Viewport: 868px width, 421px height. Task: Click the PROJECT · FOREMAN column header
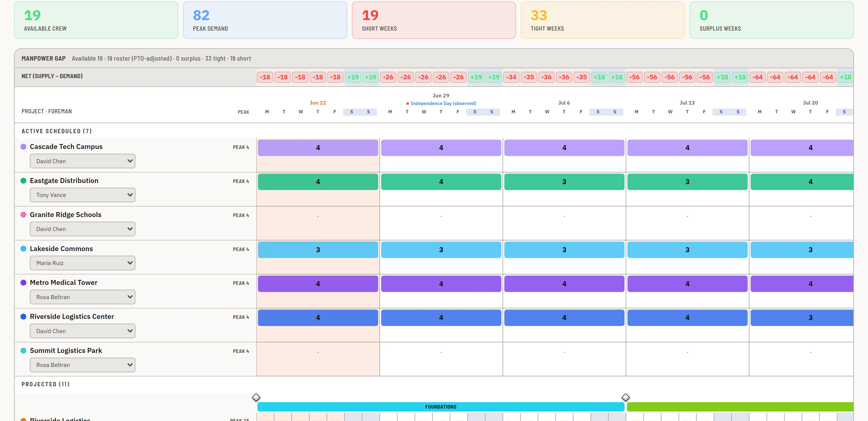point(46,111)
